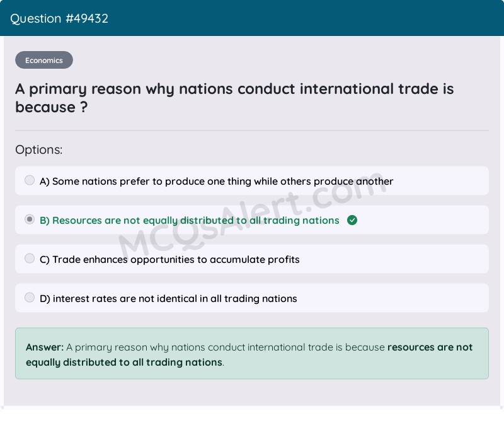Open the question title link
The width and height of the screenshot is (504, 425).
[234, 98]
